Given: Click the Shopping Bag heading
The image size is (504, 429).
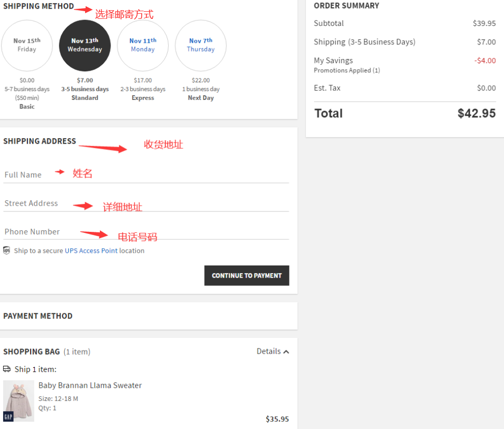Looking at the screenshot, I should coord(31,352).
